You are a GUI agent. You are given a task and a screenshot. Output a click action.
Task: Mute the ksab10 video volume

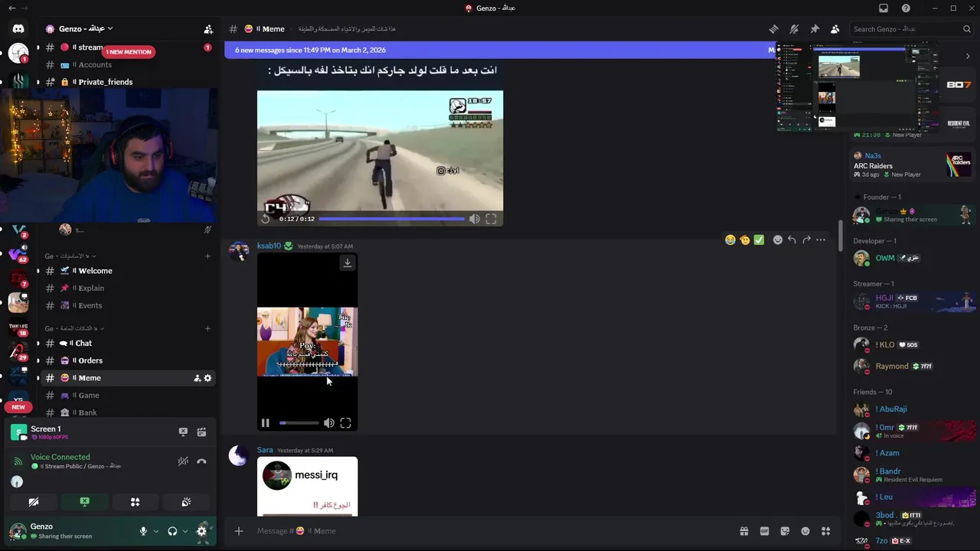tap(328, 423)
